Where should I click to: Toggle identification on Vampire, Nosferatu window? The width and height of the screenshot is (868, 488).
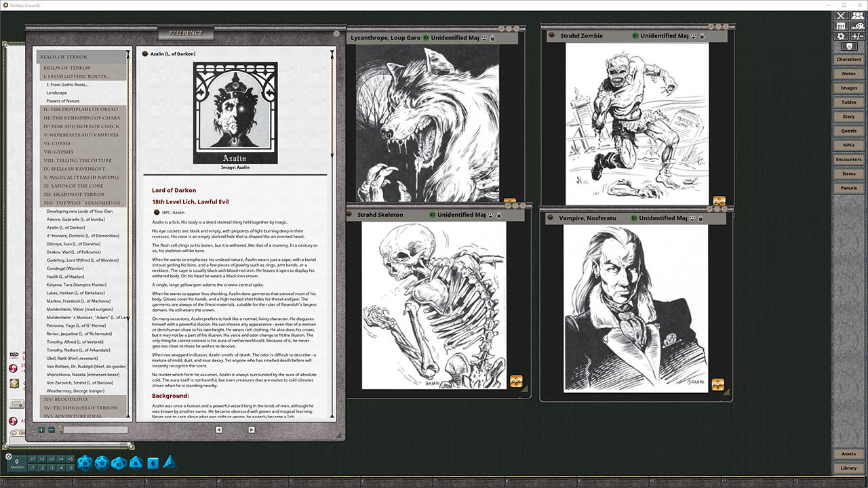click(635, 218)
